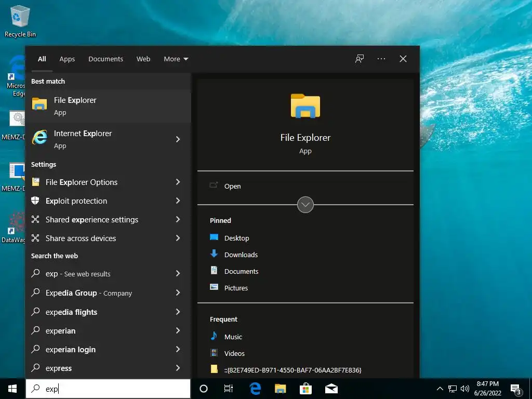This screenshot has width=532, height=399.
Task: Expand more File Explorer actions chevron
Action: click(x=305, y=205)
